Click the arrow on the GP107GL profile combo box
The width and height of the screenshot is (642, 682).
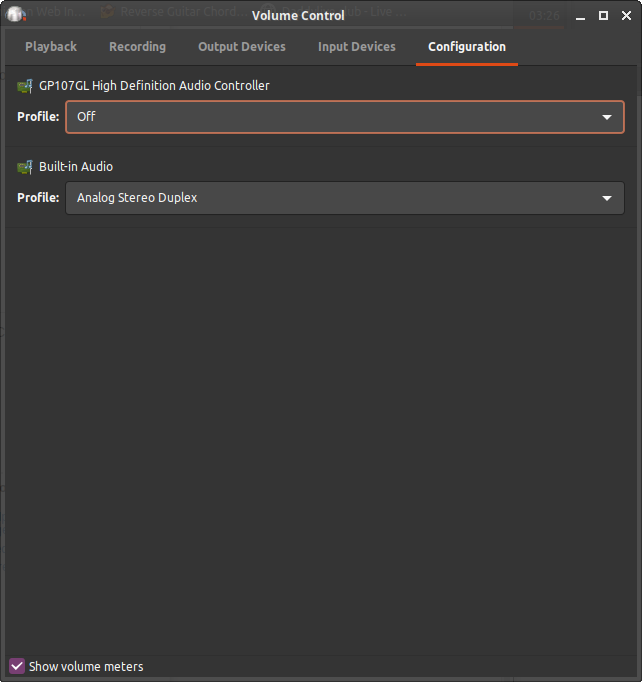pyautogui.click(x=606, y=117)
